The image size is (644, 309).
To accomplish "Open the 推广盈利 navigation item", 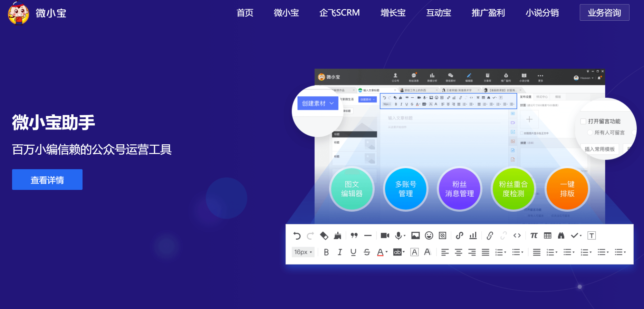I will tap(488, 13).
